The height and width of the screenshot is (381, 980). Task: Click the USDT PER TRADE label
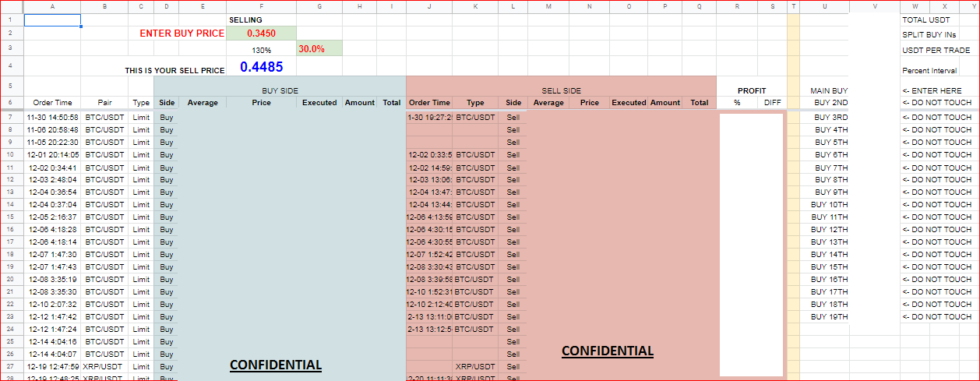click(x=936, y=50)
